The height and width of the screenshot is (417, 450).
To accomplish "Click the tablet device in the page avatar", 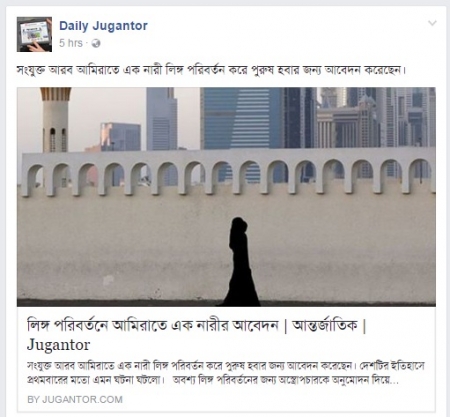I will pyautogui.click(x=35, y=32).
